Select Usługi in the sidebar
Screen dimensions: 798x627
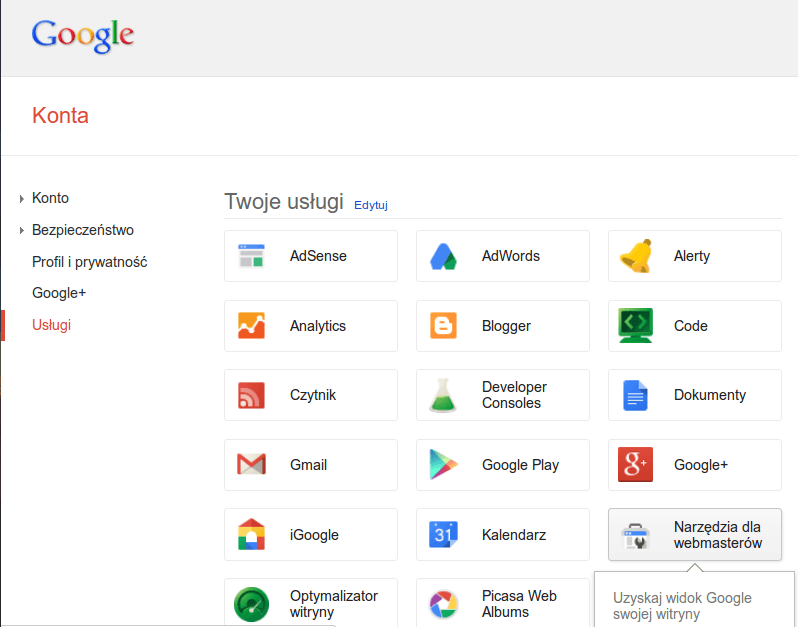pyautogui.click(x=51, y=325)
